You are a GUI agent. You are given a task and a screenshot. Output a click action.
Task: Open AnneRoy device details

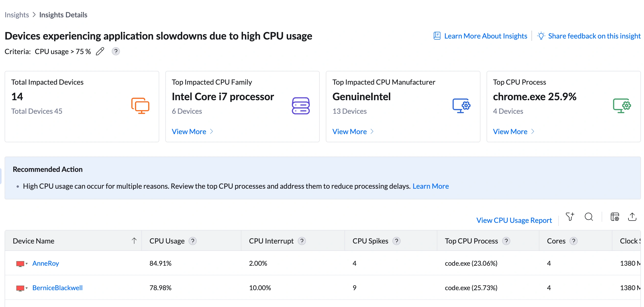pos(46,263)
